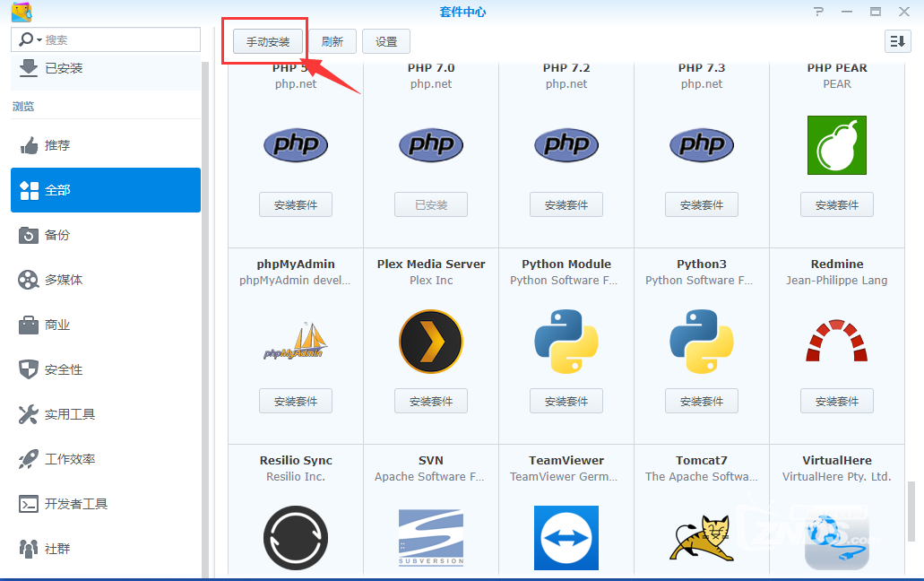Open the Tomcat7 cat icon
Screen dimensions: 924x581
pyautogui.click(x=702, y=537)
